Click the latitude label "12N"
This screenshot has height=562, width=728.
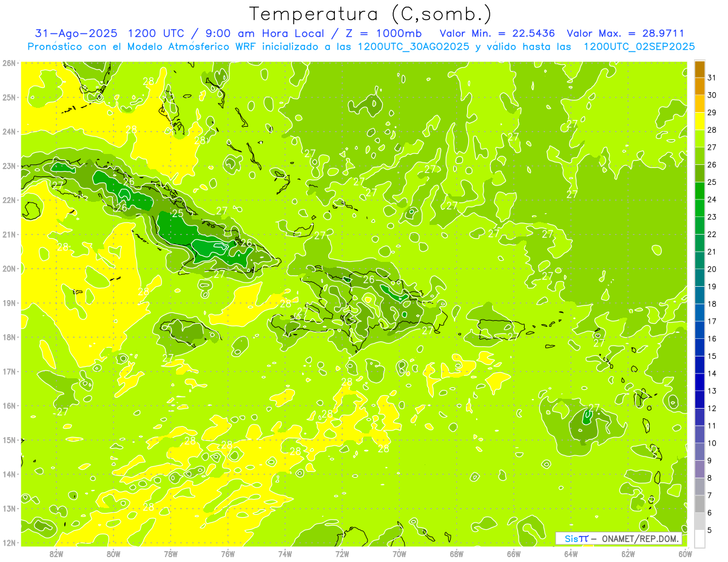[8, 543]
